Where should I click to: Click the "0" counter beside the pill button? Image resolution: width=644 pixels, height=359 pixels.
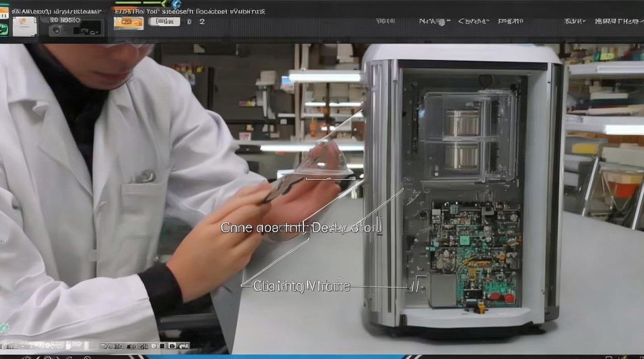tap(189, 22)
